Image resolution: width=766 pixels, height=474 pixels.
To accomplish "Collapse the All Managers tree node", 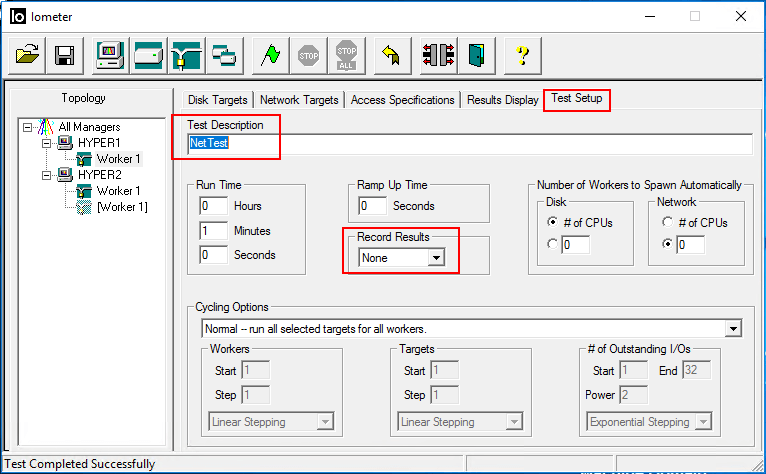I will pos(27,128).
